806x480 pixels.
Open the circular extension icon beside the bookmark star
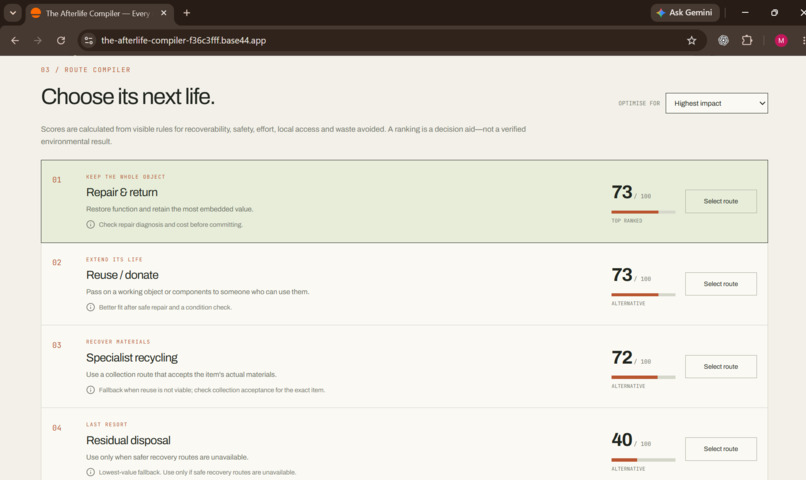[723, 40]
